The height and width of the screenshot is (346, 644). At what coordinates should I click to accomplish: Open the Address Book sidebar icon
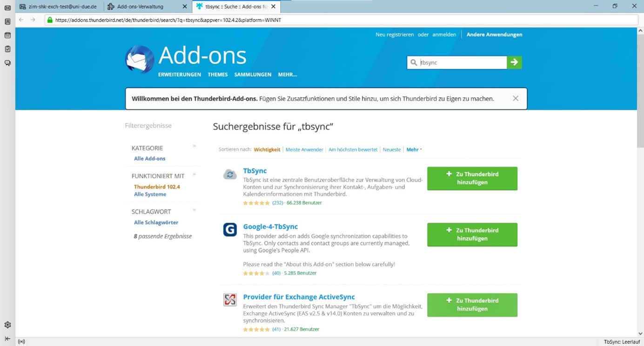tap(7, 21)
